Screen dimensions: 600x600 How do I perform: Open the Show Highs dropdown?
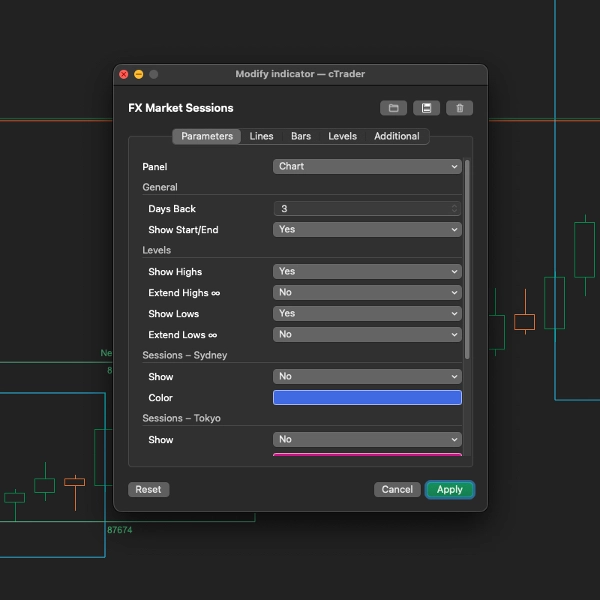tap(367, 272)
